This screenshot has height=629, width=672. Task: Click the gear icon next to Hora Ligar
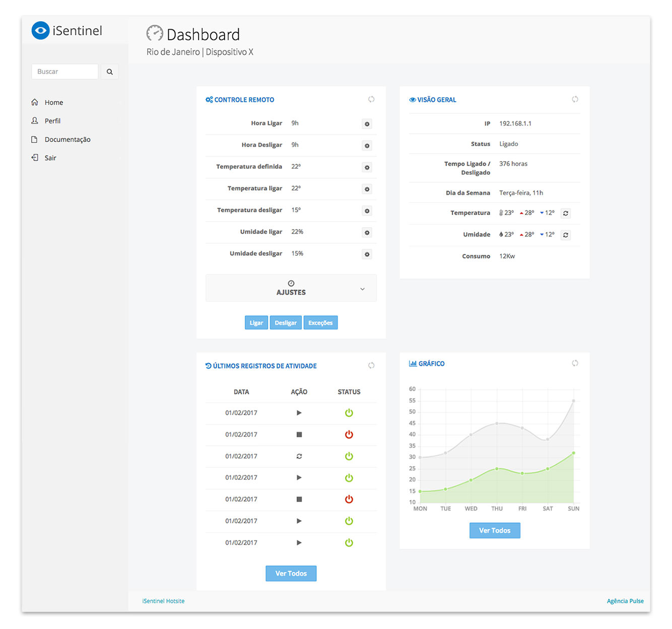coord(367,124)
